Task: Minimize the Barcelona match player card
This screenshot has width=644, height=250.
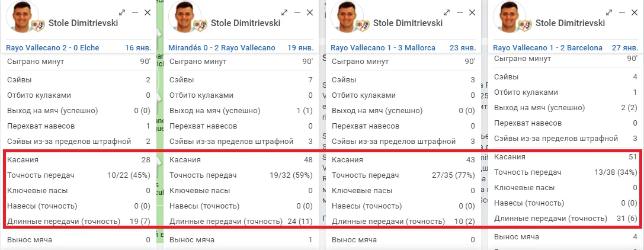Action: coord(622,12)
